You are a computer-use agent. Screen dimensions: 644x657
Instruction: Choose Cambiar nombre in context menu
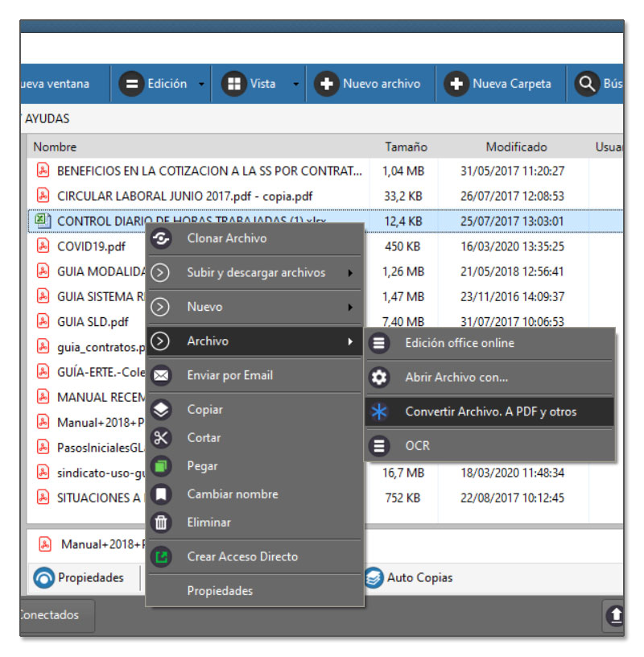pyautogui.click(x=254, y=494)
